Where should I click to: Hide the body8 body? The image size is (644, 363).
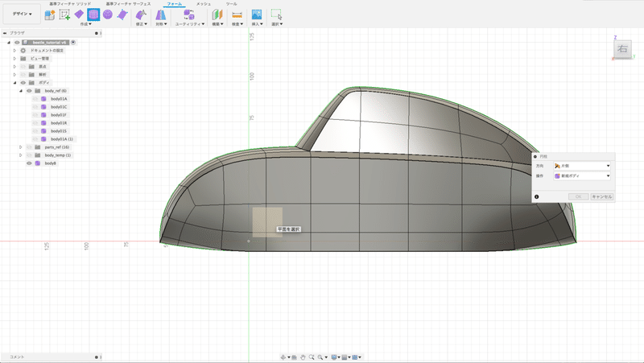29,163
